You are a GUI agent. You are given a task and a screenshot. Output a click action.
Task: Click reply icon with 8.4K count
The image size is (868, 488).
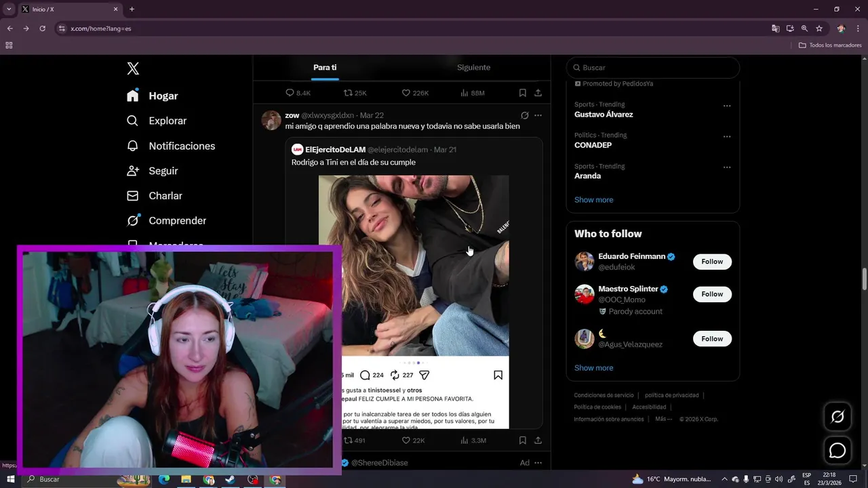[298, 93]
